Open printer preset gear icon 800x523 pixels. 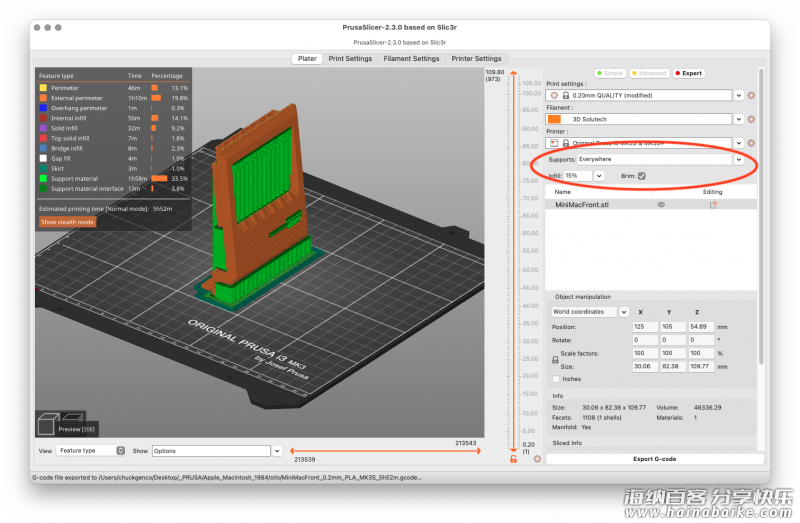click(751, 143)
